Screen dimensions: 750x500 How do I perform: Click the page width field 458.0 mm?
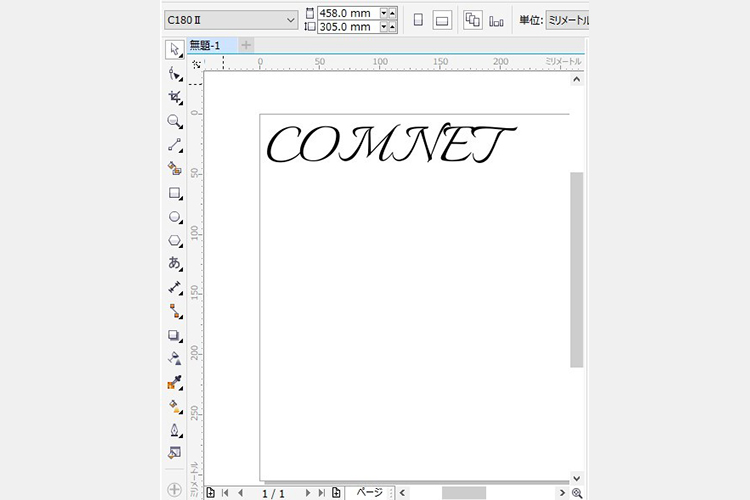coord(349,13)
